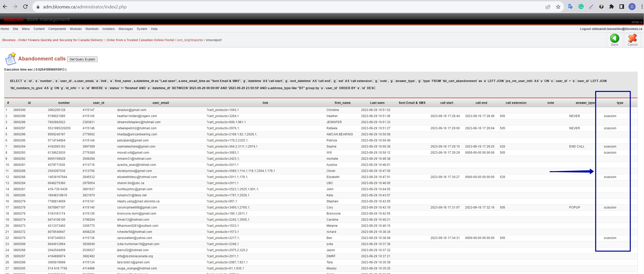
Task: Click the Abandonment calls report icon
Action: point(10,59)
